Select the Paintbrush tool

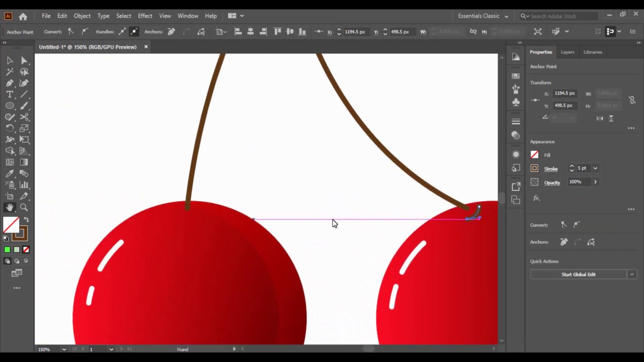(x=24, y=106)
